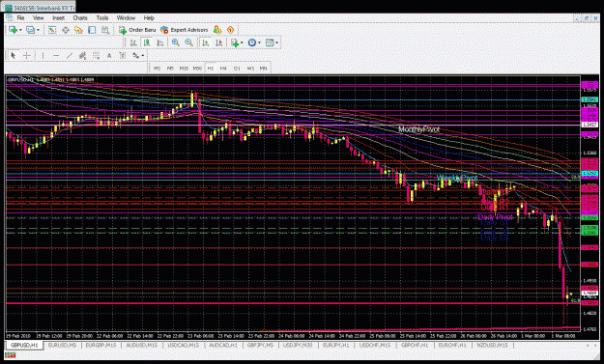Toggle chart Auto Scroll
Viewport: 604px width, 364px height.
click(205, 42)
